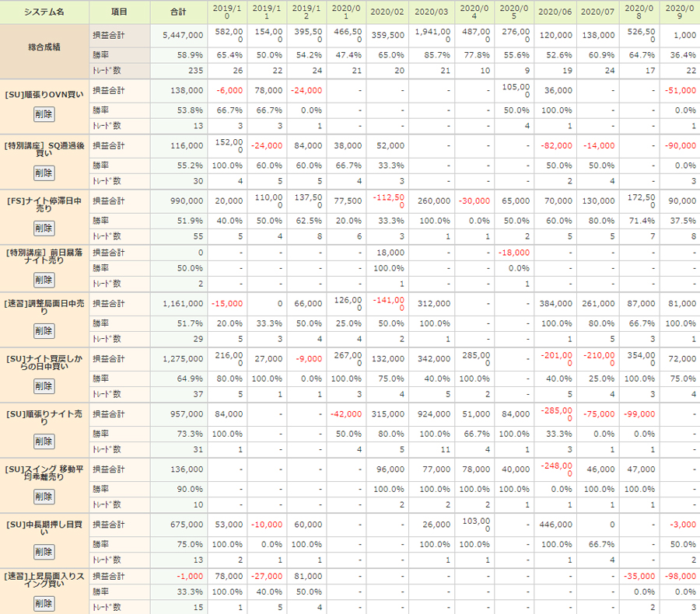The image size is (700, 614).
Task: Remove the [特別講座] 前日暴落ナイト売り system
Action: point(44,280)
